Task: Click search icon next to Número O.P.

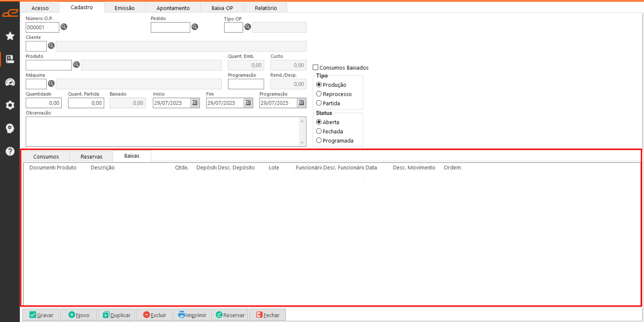Action: (x=64, y=27)
